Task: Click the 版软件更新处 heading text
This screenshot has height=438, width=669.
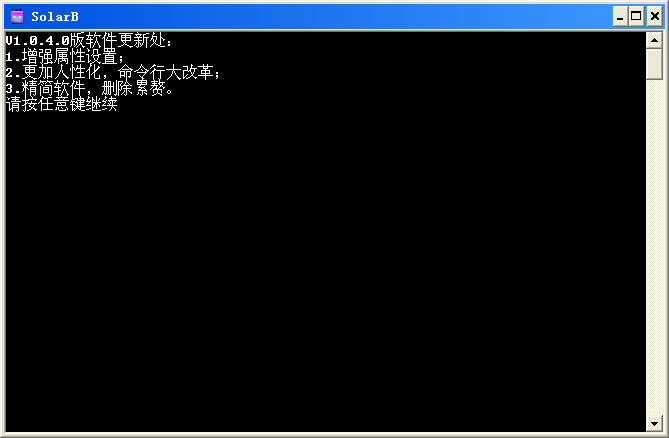Action: click(118, 41)
